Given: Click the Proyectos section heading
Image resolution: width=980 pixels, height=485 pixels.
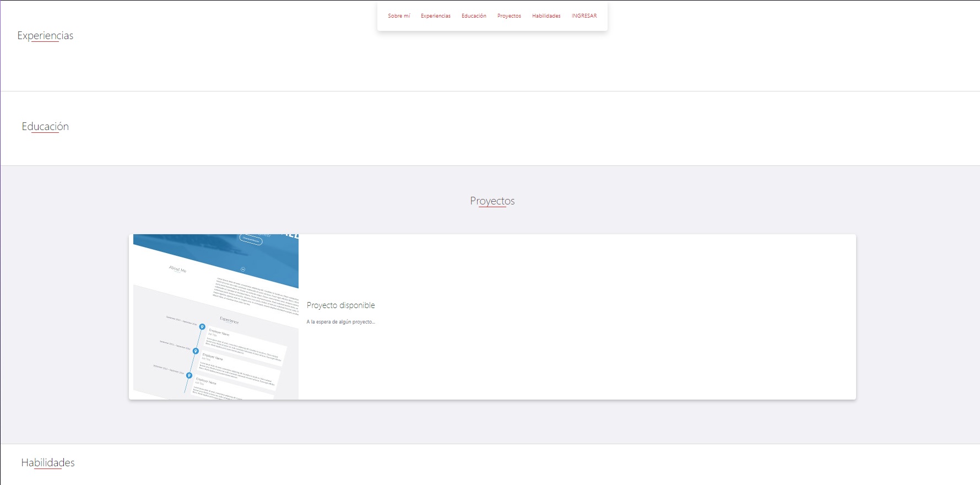Looking at the screenshot, I should [492, 201].
